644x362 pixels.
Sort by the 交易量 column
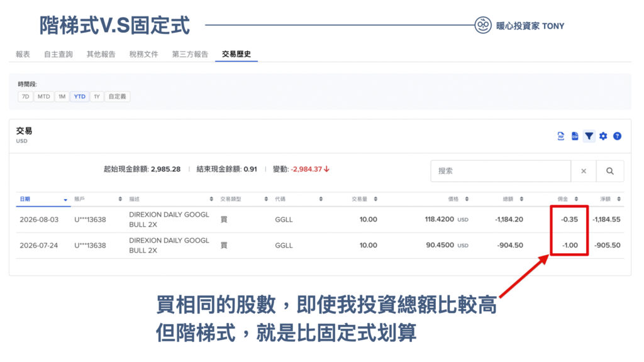click(x=364, y=199)
